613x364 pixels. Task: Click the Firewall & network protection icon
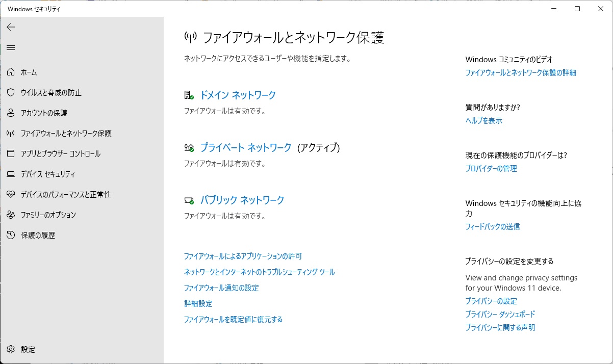(10, 133)
